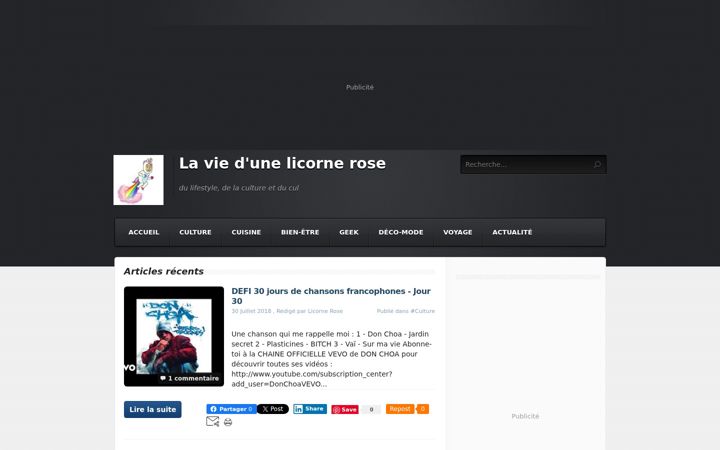The image size is (720, 450).
Task: Click the orange Repost button
Action: (400, 409)
